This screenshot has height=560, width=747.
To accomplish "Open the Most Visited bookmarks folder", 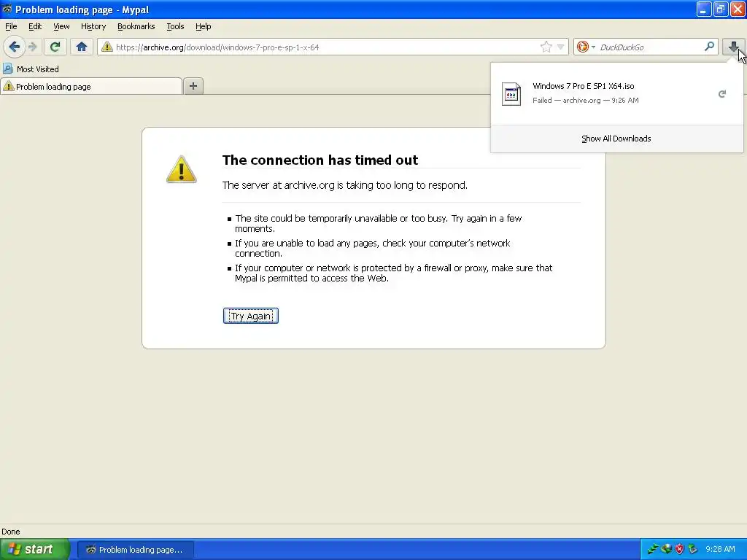I will [31, 69].
